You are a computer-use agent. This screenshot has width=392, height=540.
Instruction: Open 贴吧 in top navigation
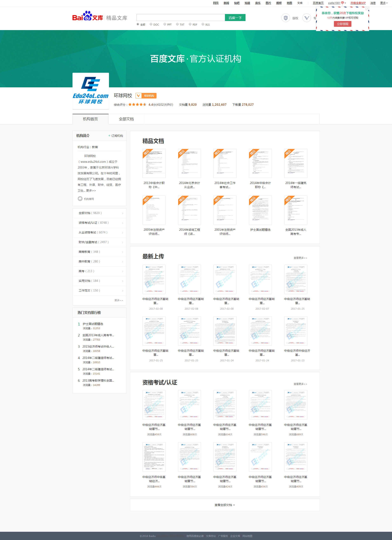[237, 3]
